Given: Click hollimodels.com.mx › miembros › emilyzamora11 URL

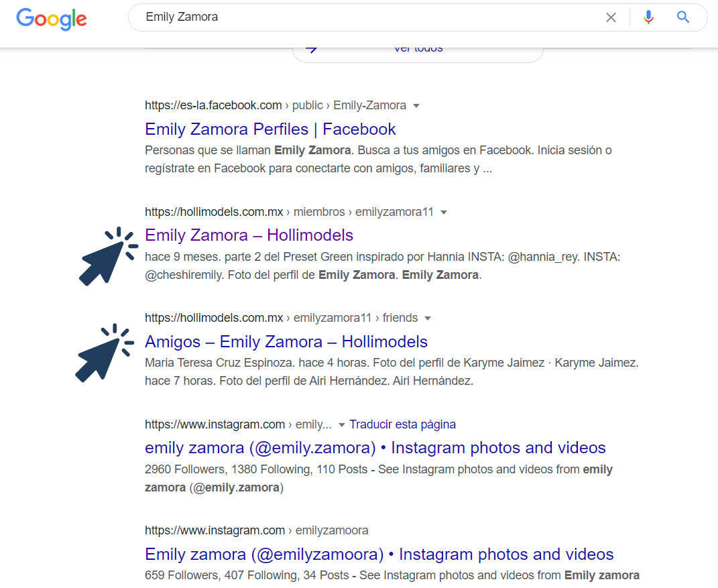Looking at the screenshot, I should pos(289,212).
